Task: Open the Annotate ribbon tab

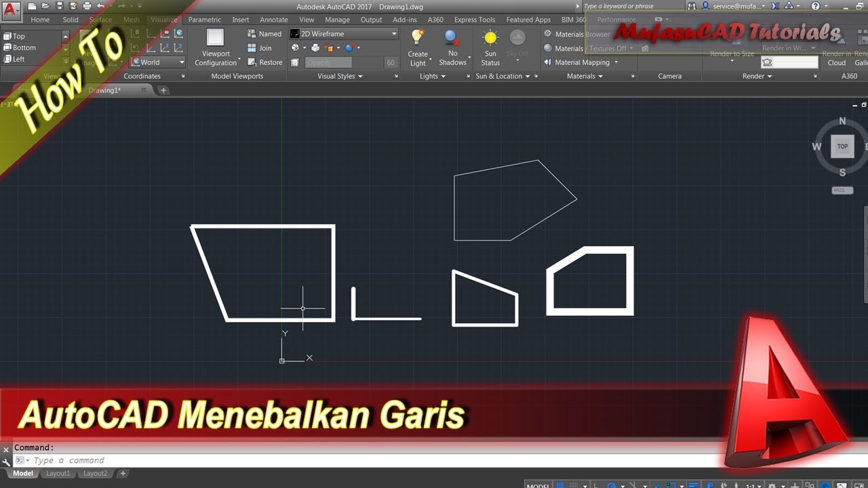Action: click(274, 20)
